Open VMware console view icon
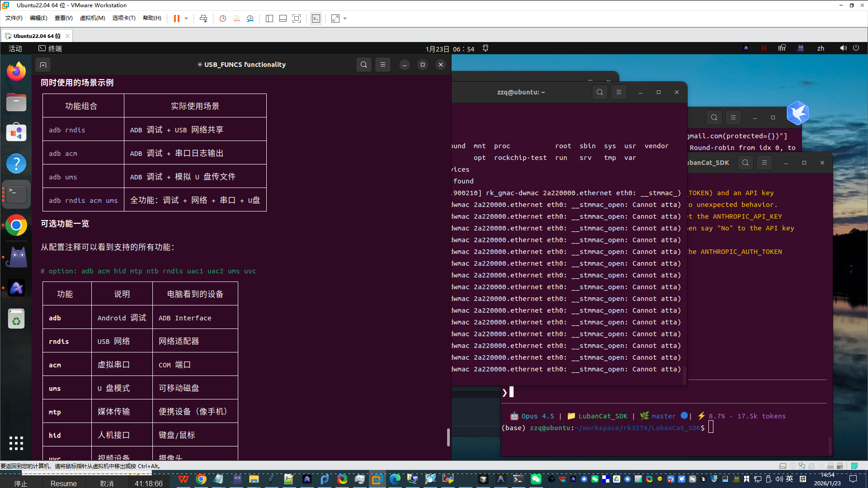868x488 pixels. [316, 19]
